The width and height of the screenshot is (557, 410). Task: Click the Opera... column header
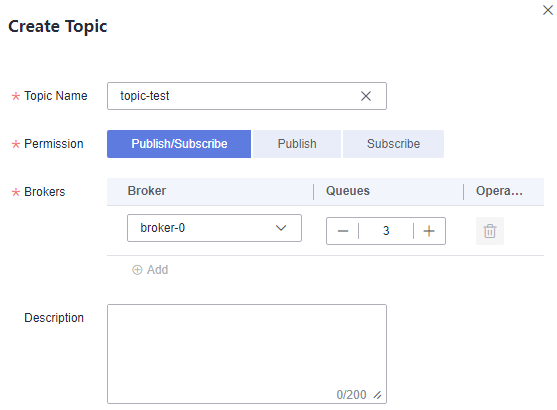(x=499, y=191)
